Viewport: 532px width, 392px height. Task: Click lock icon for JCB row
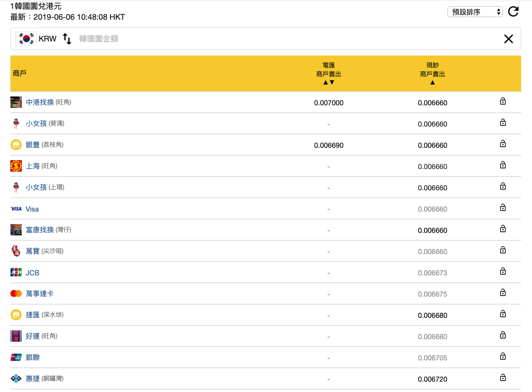(x=503, y=271)
